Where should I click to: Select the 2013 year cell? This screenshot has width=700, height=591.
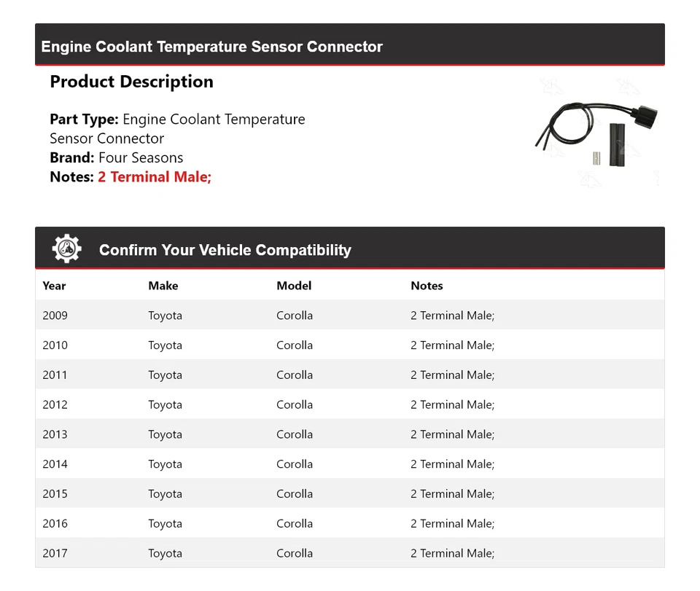[55, 434]
